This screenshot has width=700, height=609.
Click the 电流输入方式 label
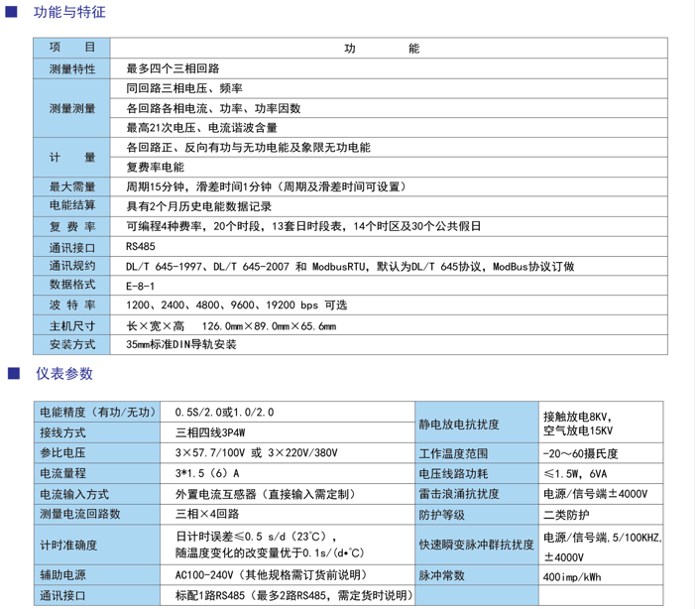[x=74, y=494]
